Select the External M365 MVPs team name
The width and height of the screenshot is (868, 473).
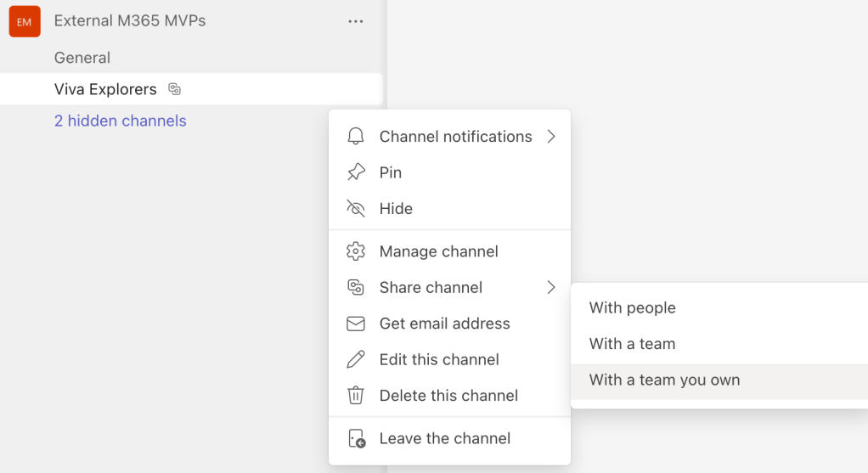tap(130, 21)
